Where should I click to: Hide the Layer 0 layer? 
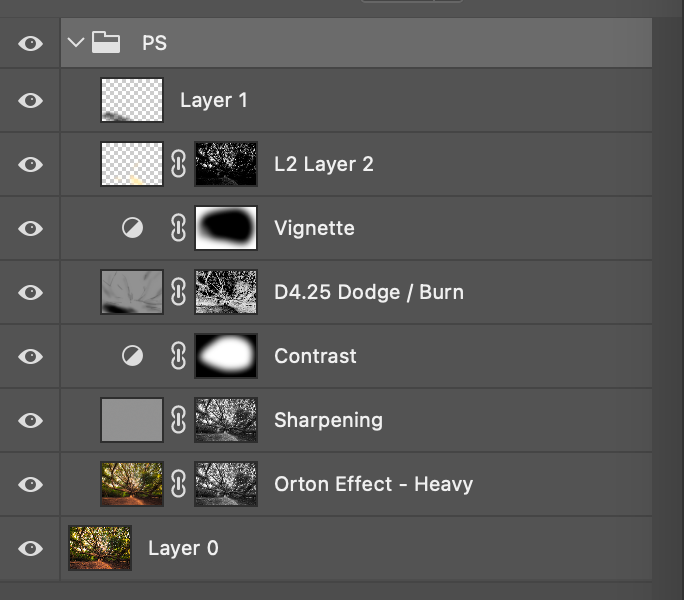point(31,548)
